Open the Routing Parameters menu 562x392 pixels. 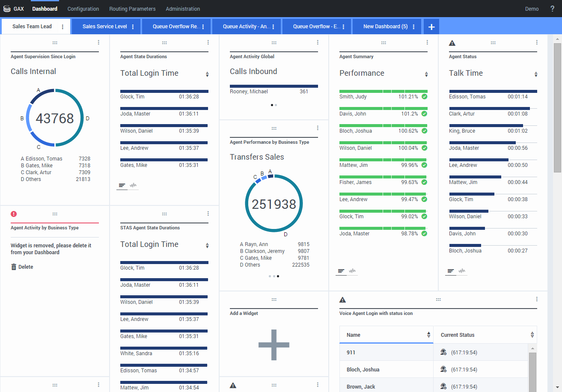(132, 9)
